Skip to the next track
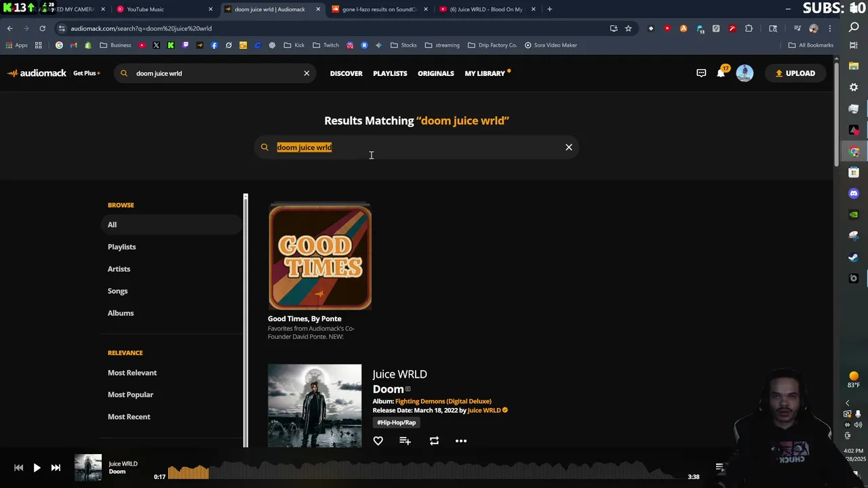Image resolution: width=868 pixels, height=488 pixels. [56, 468]
